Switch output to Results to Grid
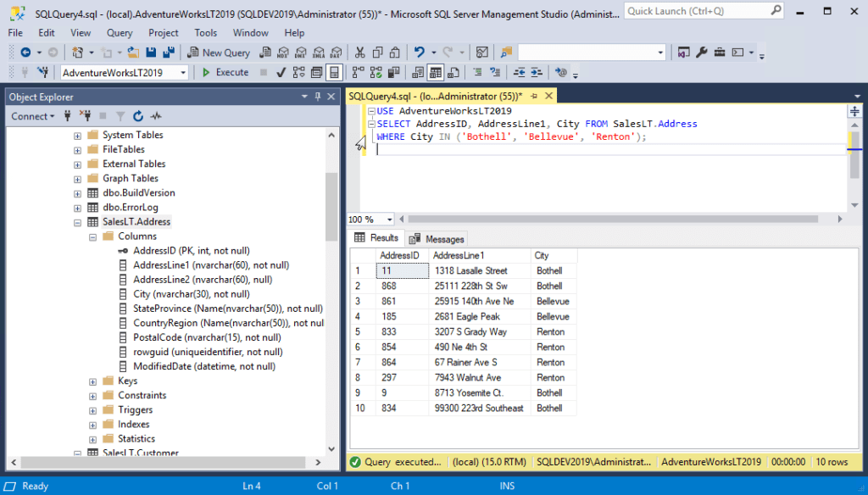Viewport: 868px width, 495px height. tap(436, 73)
